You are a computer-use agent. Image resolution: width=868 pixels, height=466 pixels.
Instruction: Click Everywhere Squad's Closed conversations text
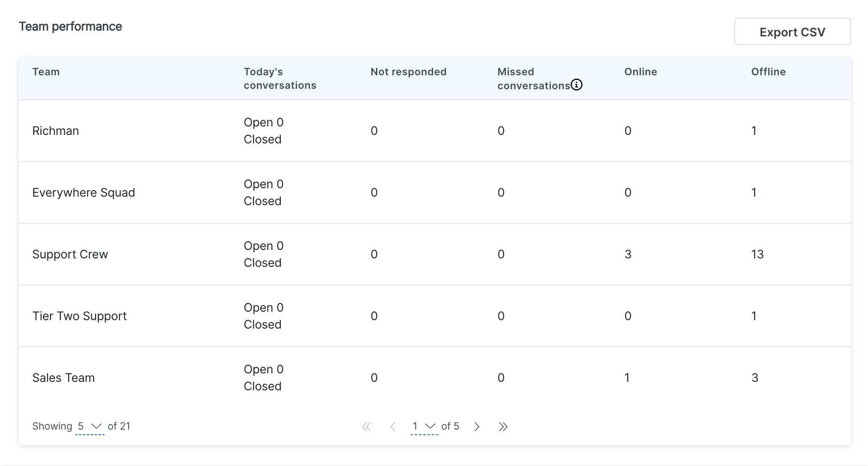263,201
